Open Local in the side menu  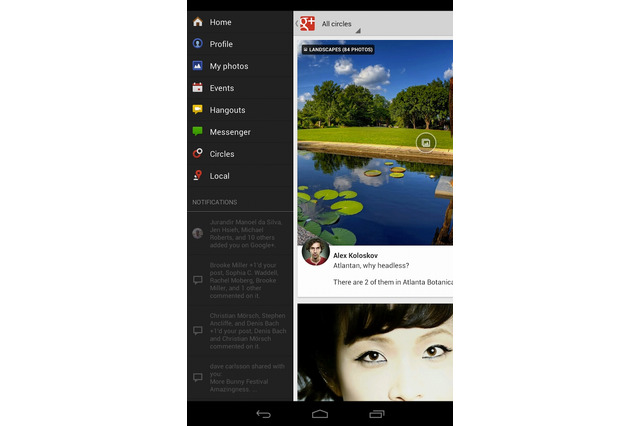click(240, 176)
